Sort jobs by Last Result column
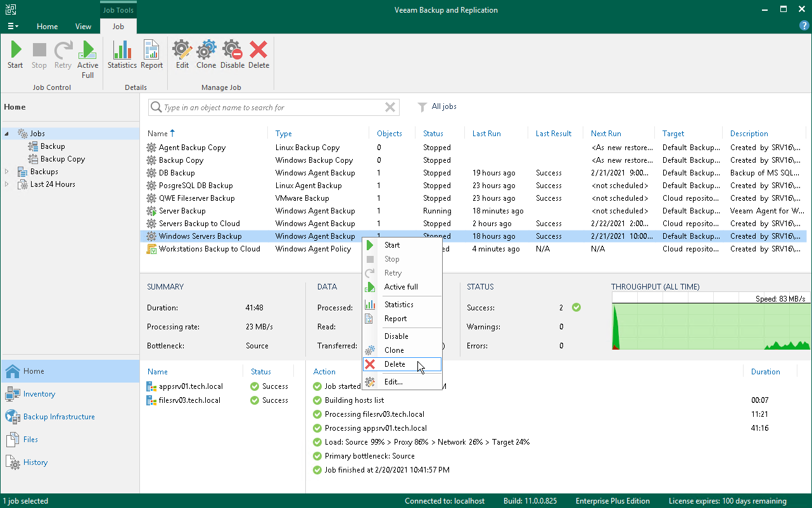Screen dimensions: 812x508 click(554, 134)
